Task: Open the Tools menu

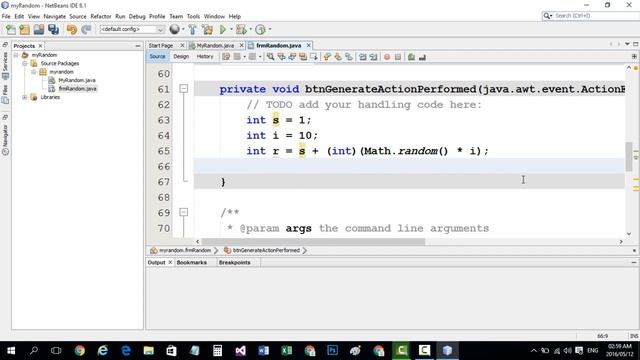Action: click(x=193, y=16)
